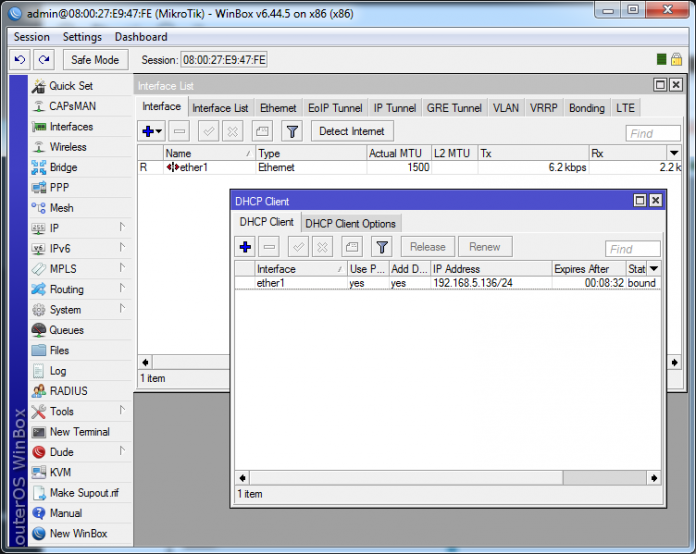Click enable checkmark icon in DHCP Client
696x554 pixels.
(x=298, y=247)
